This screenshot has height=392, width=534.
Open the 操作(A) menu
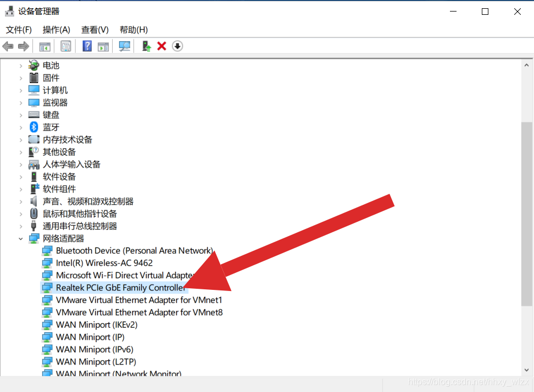(56, 30)
